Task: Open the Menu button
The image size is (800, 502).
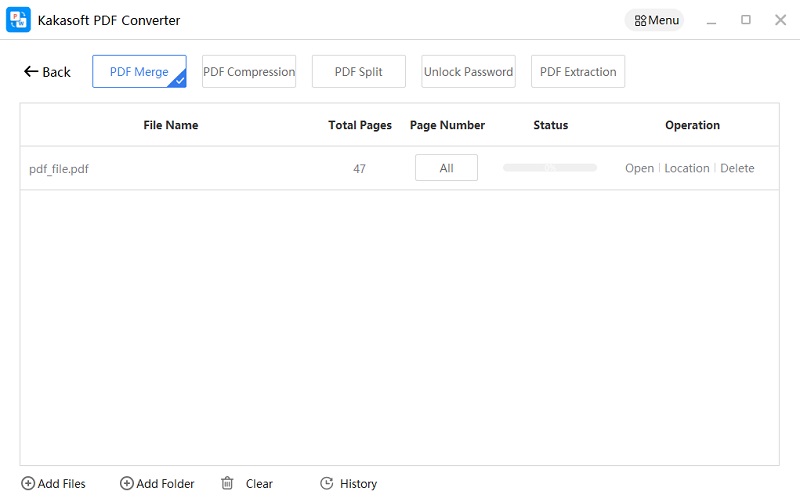Action: click(x=655, y=20)
